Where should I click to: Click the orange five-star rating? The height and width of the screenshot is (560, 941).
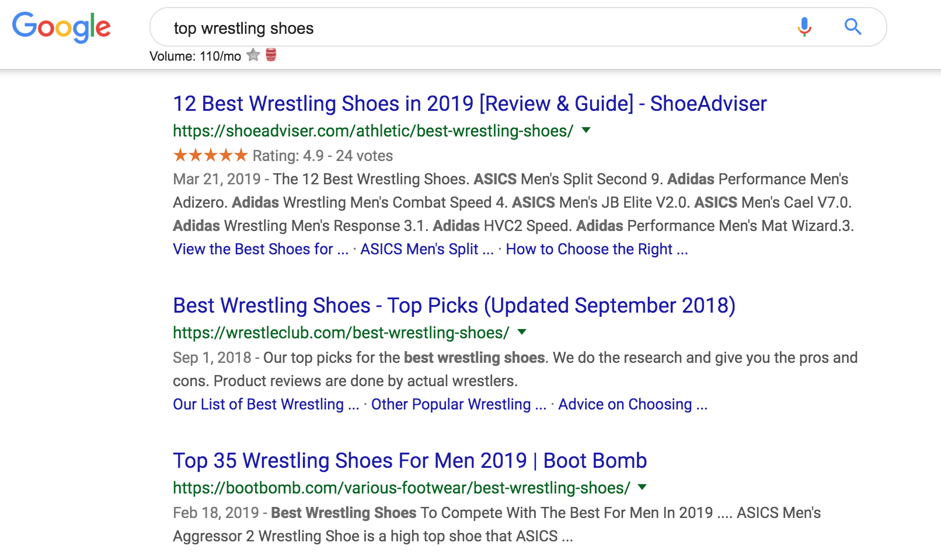tap(210, 156)
